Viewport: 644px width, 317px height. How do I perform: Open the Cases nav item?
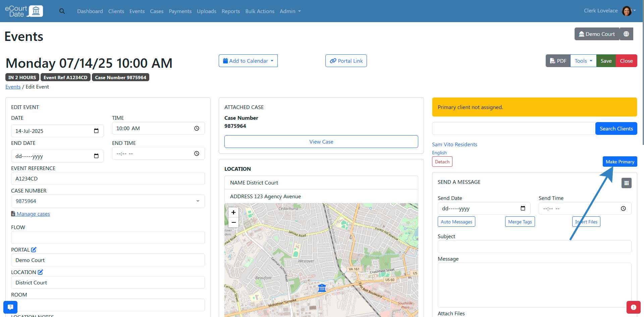pos(157,11)
